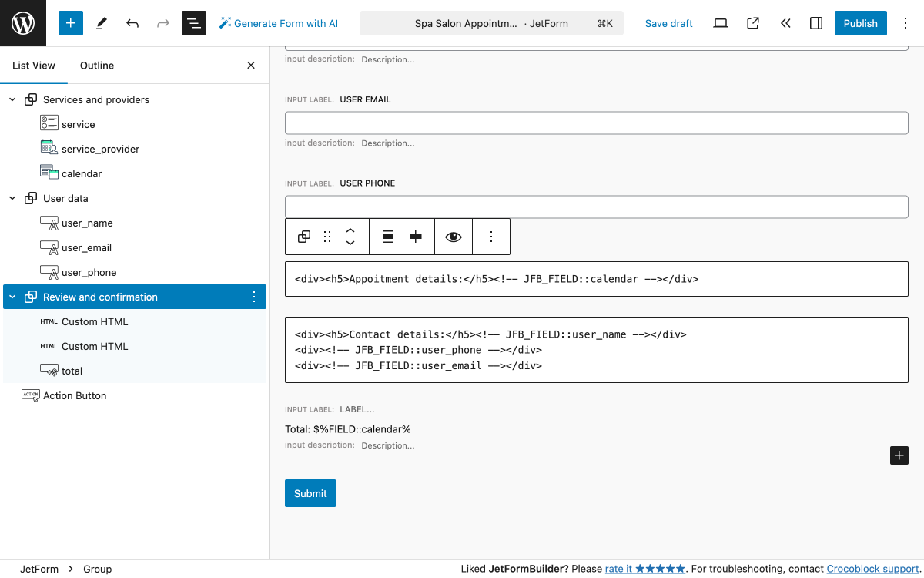Open the laptop preview device icon
Screen dimensions: 924x578
click(x=721, y=23)
